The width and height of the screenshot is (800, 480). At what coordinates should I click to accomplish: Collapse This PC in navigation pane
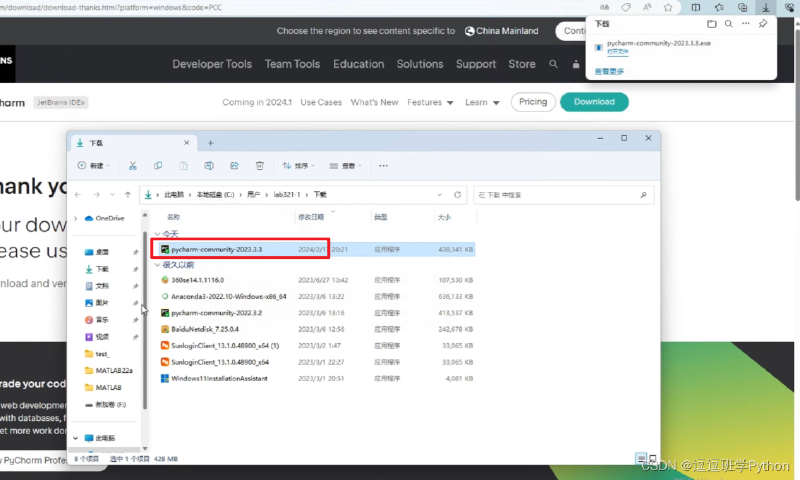point(76,438)
